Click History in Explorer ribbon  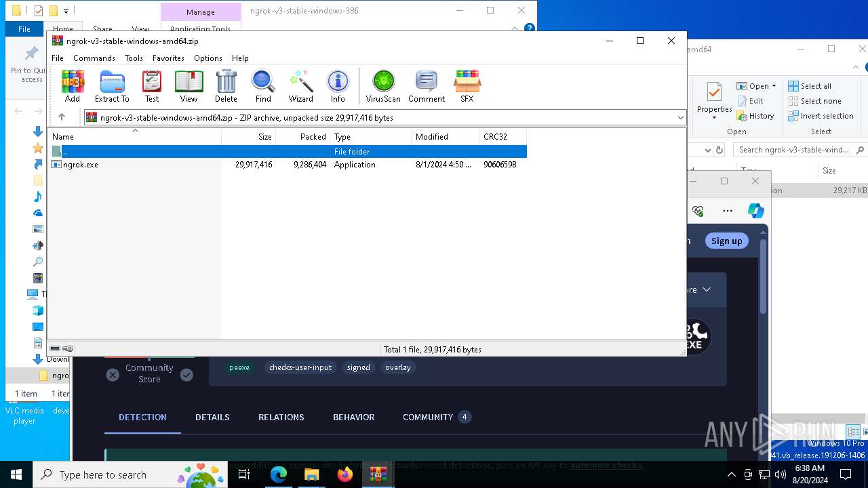[755, 116]
